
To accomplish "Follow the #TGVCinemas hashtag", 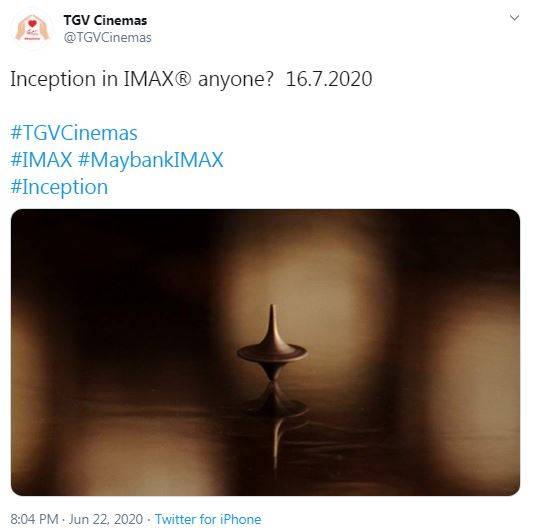I will point(74,133).
